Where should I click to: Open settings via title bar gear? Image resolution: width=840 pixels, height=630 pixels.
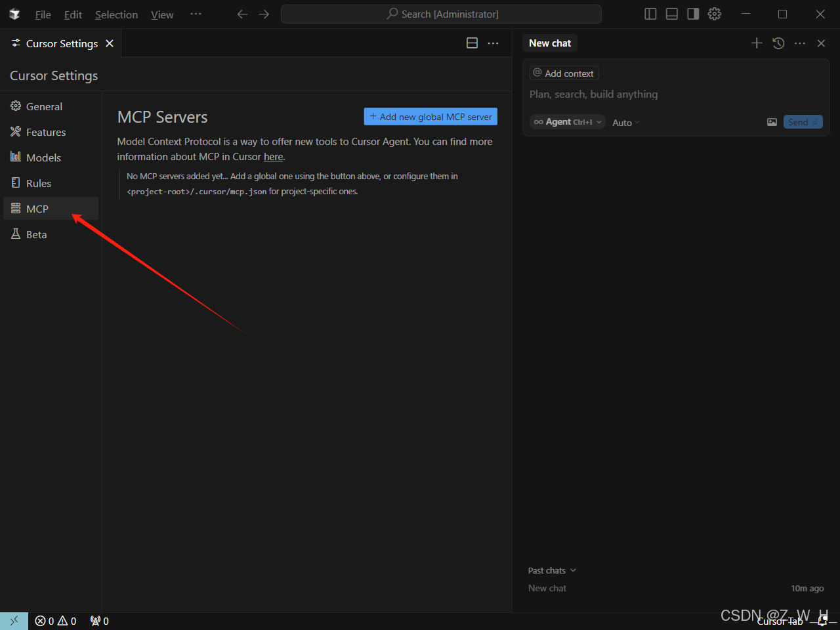715,14
